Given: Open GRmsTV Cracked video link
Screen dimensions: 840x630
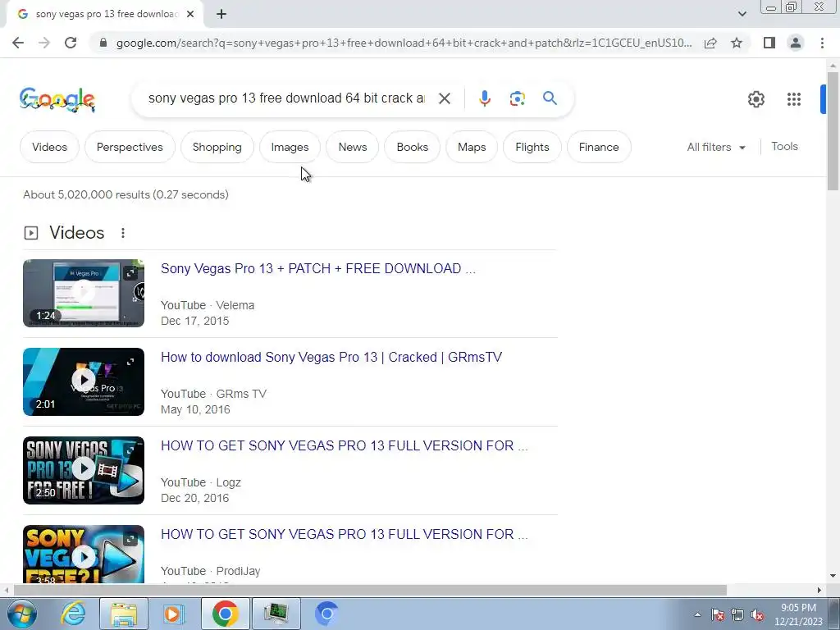Looking at the screenshot, I should click(331, 358).
